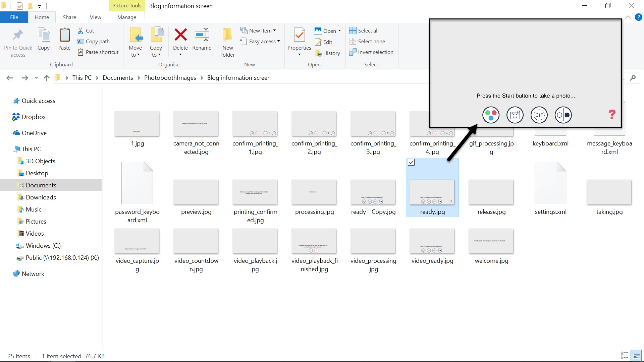Image resolution: width=644 pixels, height=362 pixels.
Task: Click Invert selection button
Action: tap(371, 52)
